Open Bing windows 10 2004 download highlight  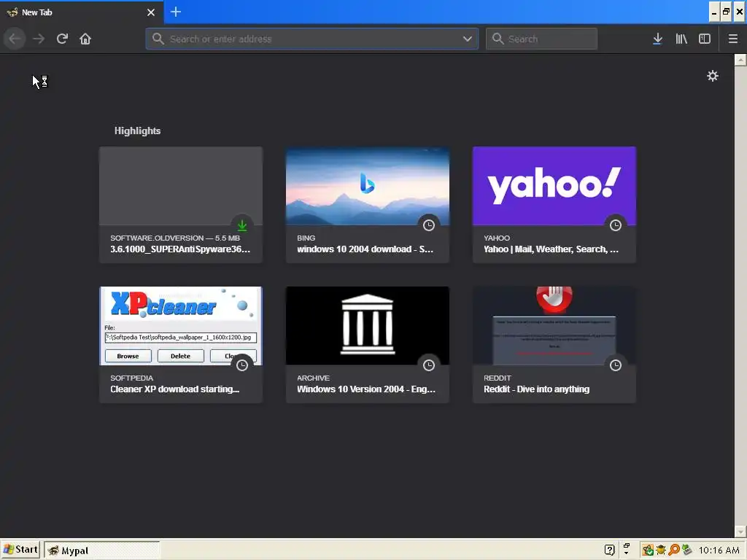[x=368, y=205]
